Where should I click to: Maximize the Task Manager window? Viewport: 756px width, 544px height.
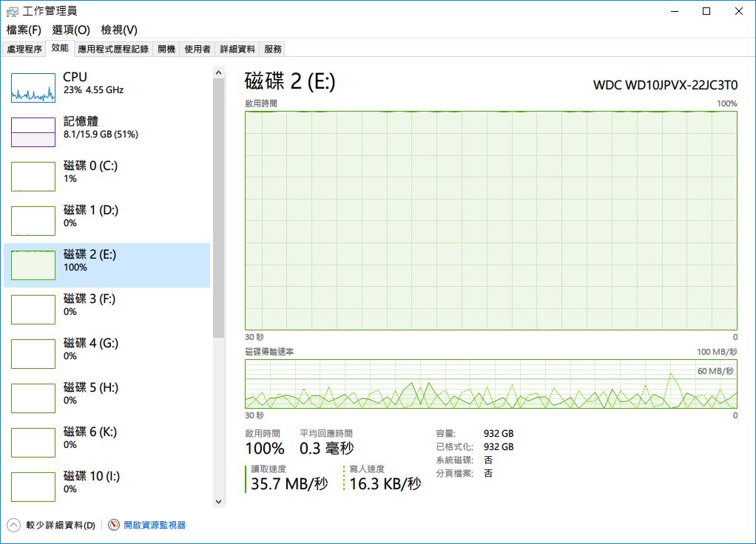(706, 11)
